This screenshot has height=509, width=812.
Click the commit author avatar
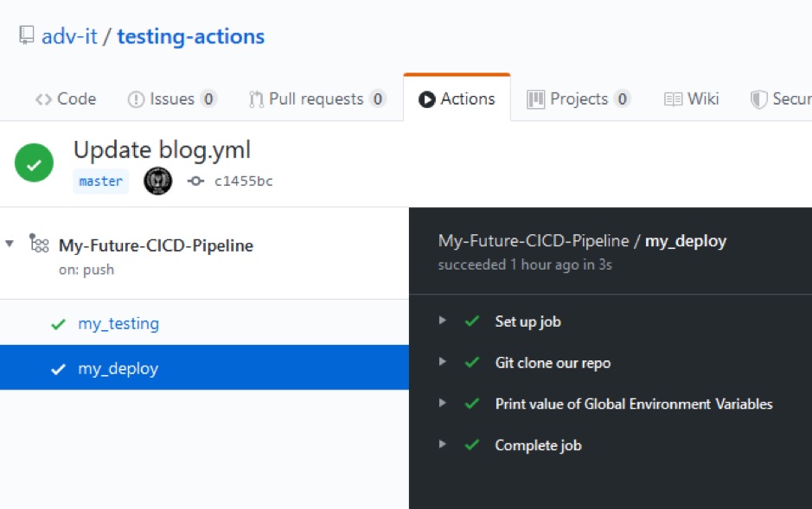point(157,181)
